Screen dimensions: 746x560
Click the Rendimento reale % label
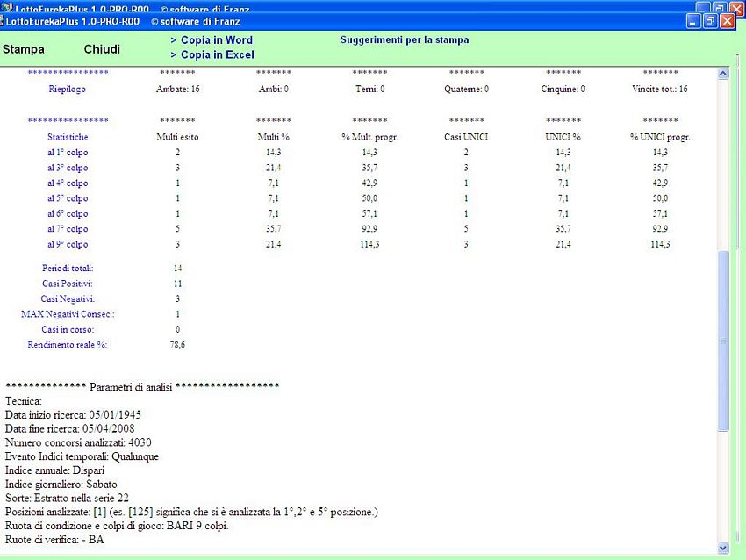[x=68, y=344]
